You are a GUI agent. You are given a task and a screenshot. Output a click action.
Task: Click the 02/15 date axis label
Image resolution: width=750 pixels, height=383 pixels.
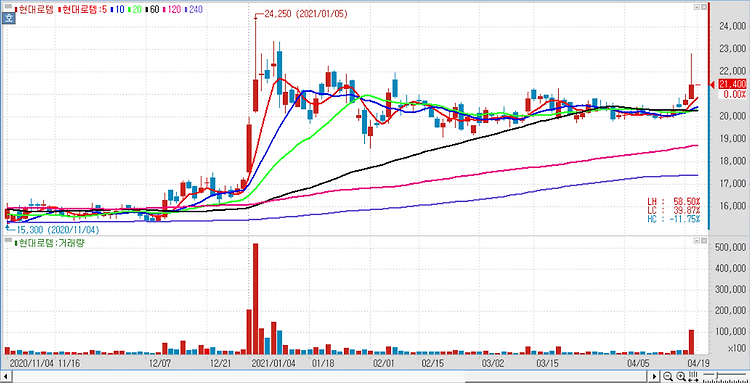[x=432, y=363]
